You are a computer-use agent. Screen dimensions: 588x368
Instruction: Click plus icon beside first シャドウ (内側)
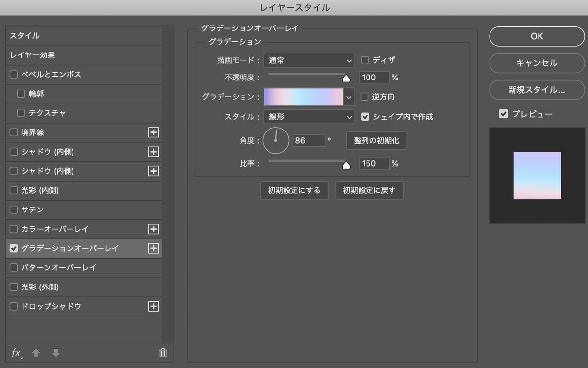[x=153, y=152]
